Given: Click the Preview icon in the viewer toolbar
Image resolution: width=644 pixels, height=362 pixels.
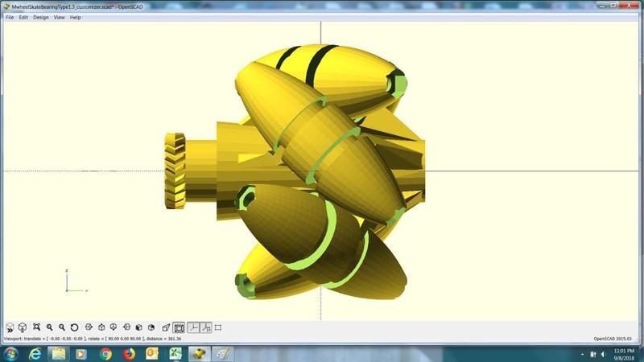Looking at the screenshot, I should point(10,327).
